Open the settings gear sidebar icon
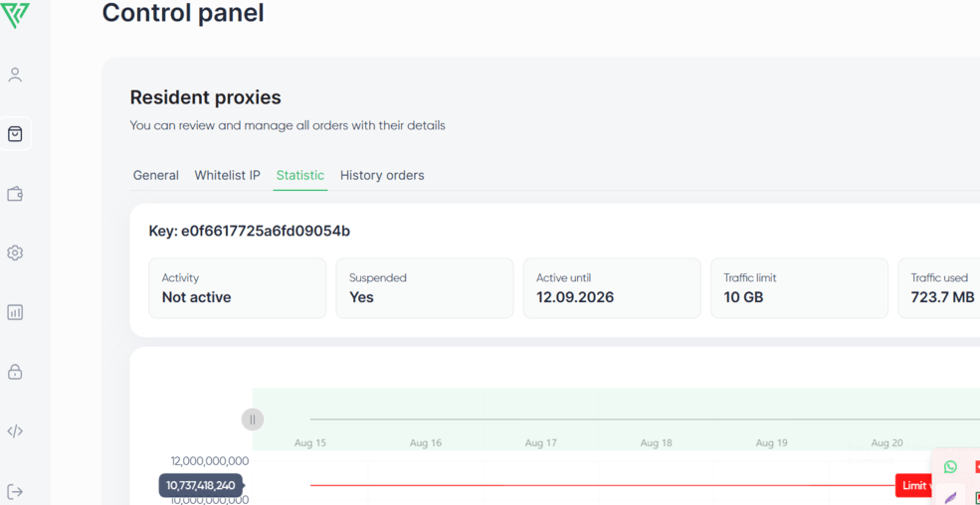The image size is (980, 505). point(15,252)
